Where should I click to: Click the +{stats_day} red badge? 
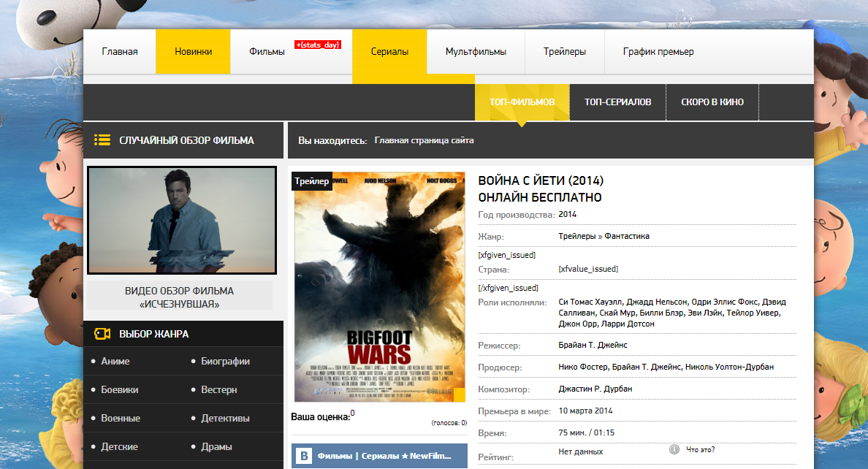(318, 45)
